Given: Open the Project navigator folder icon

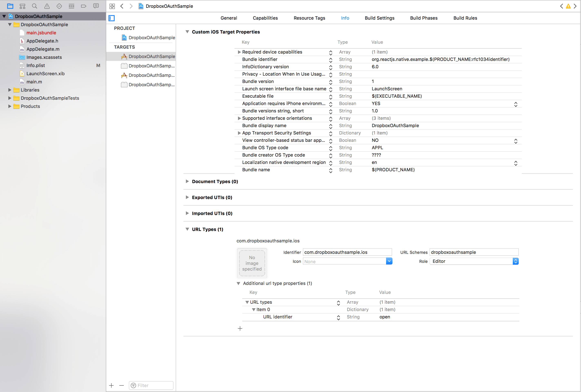Looking at the screenshot, I should (10, 6).
